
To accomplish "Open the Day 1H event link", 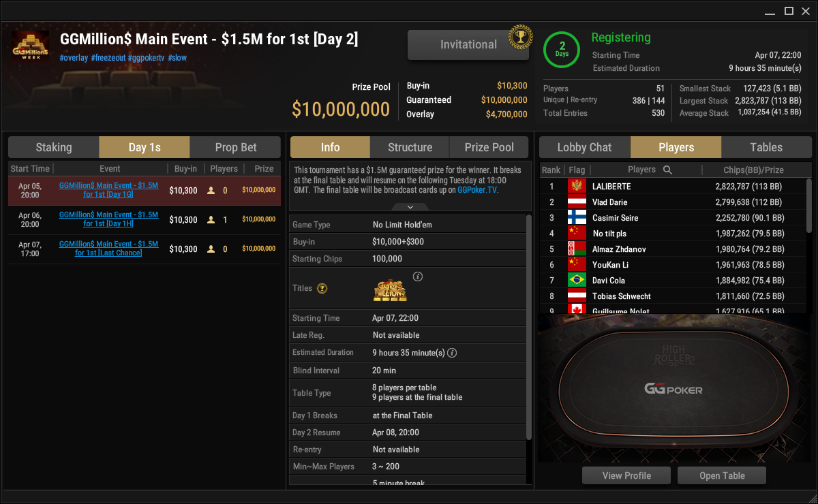I will tap(109, 219).
